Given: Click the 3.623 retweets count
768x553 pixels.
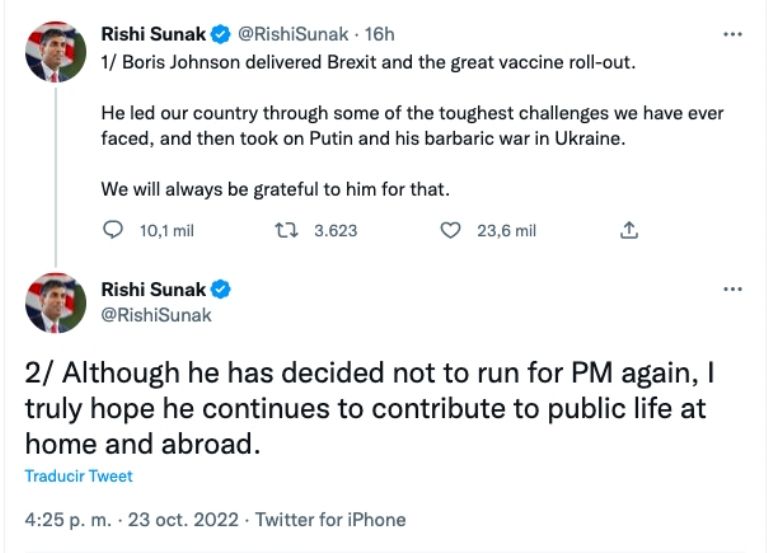Looking at the screenshot, I should (x=335, y=230).
